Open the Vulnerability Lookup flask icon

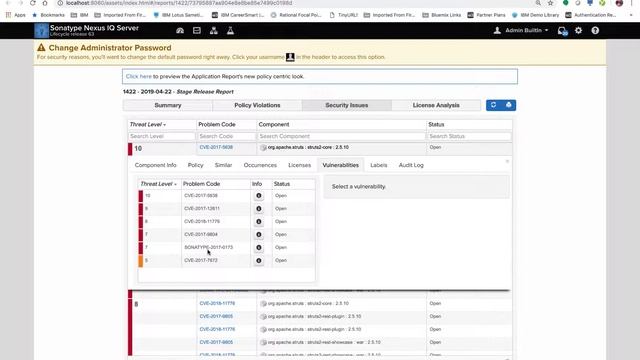(x=230, y=31)
